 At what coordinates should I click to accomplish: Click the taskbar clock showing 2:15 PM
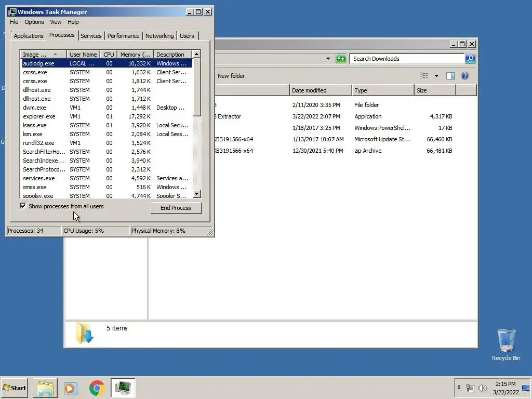(x=506, y=388)
